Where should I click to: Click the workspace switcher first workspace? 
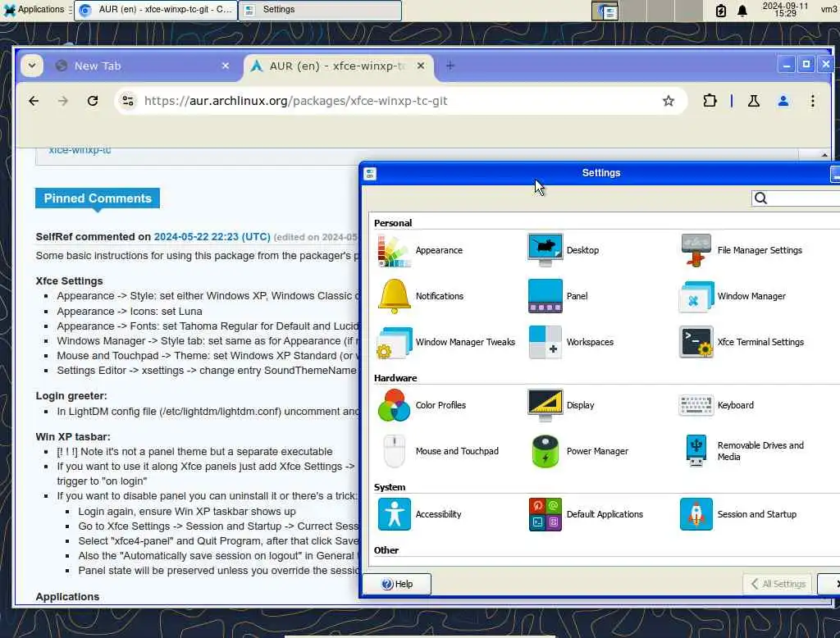coord(605,11)
